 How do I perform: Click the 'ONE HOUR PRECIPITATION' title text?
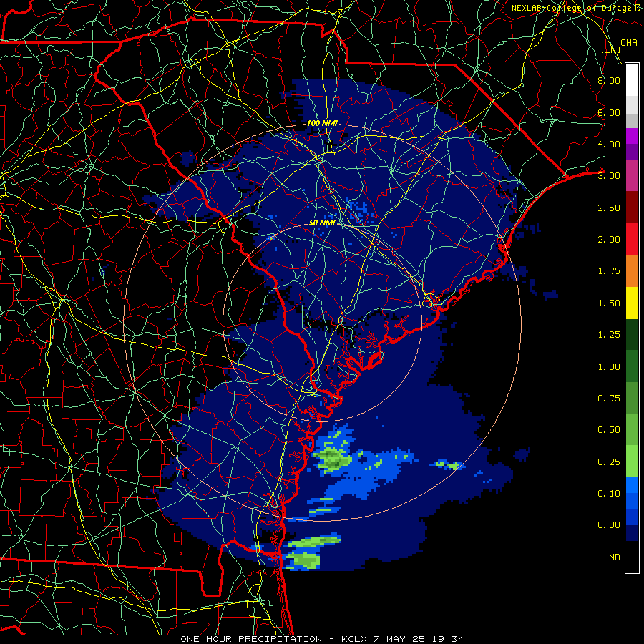[x=251, y=639]
